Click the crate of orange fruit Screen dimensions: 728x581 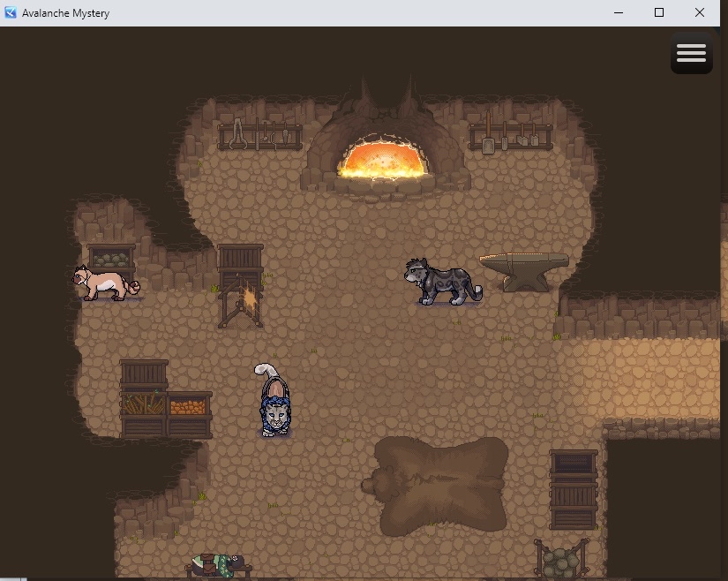(x=188, y=415)
